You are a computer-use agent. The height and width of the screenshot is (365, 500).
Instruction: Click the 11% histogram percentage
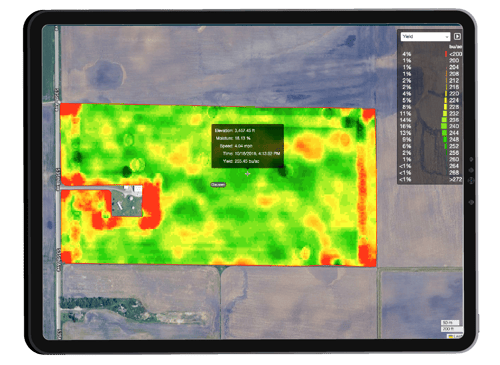(405, 113)
